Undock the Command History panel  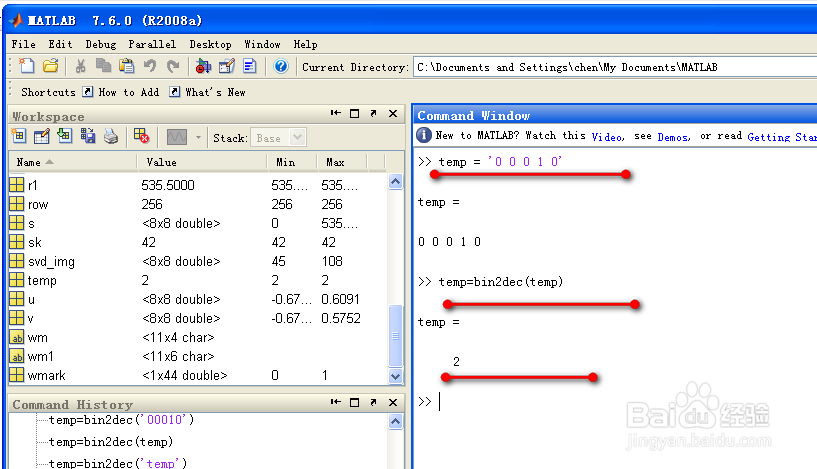pyautogui.click(x=374, y=402)
